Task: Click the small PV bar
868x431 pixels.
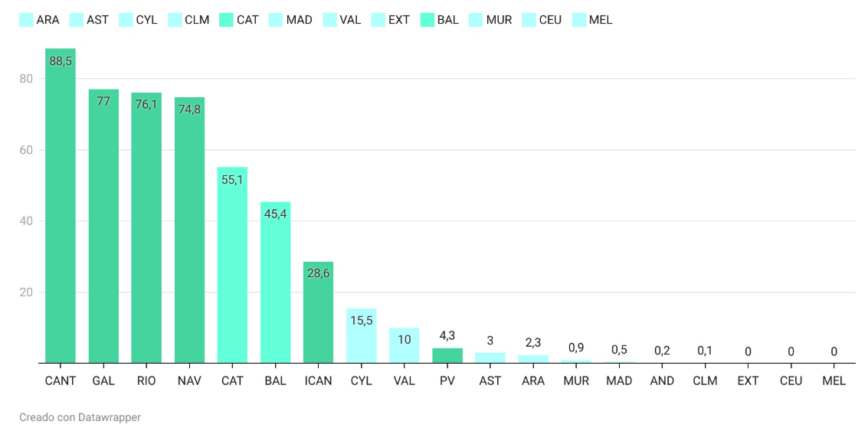Action: tap(447, 356)
